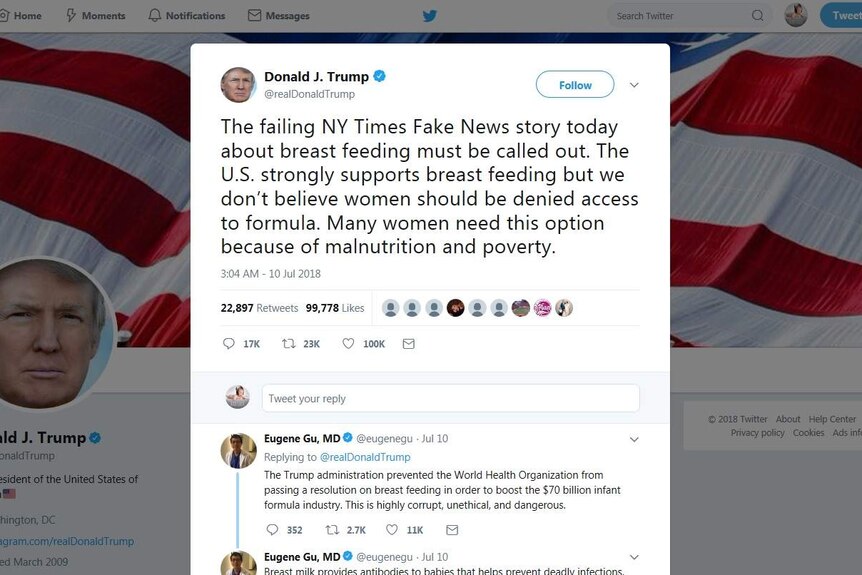Open the Messages tab

click(279, 15)
